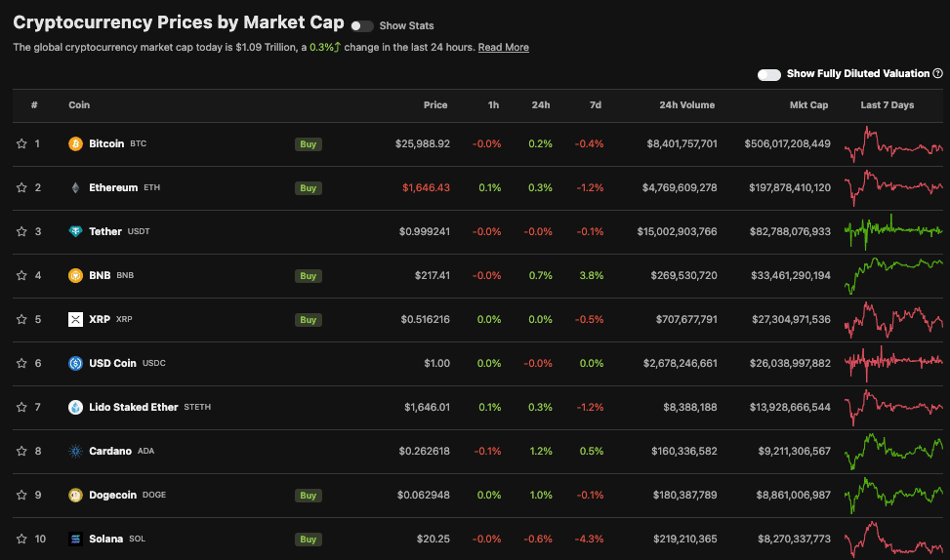The width and height of the screenshot is (950, 560).
Task: Star Solana as a favorite
Action: [x=21, y=539]
